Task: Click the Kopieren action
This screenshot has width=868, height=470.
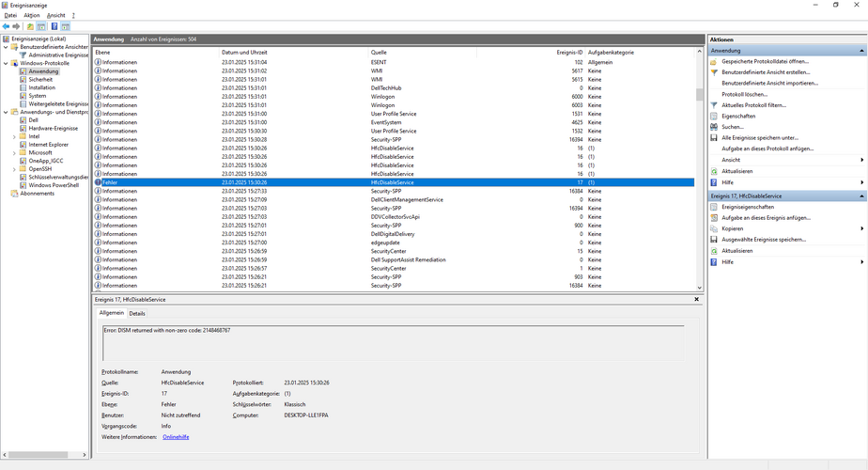Action: coord(732,229)
